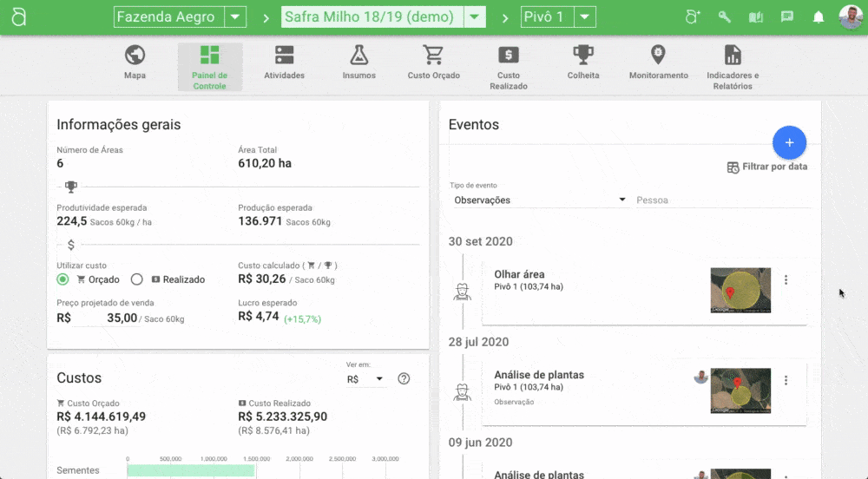Select the Orçado cost radio button
The image size is (868, 479).
[63, 279]
